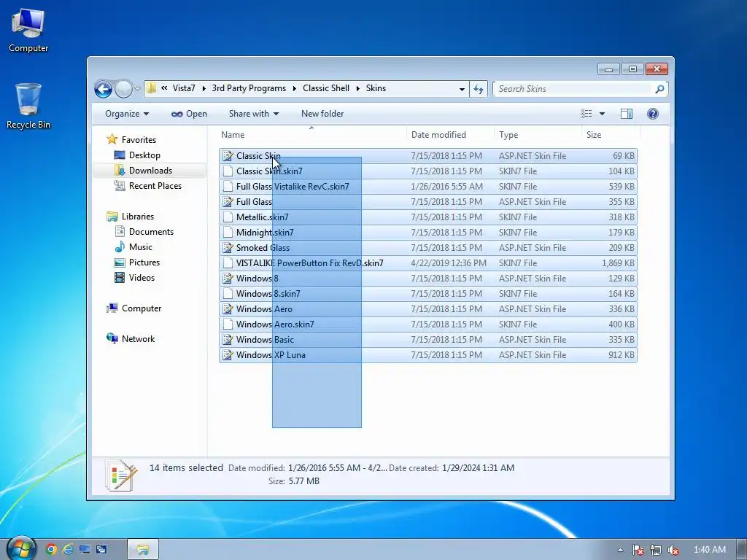Open the Music library

(x=140, y=246)
